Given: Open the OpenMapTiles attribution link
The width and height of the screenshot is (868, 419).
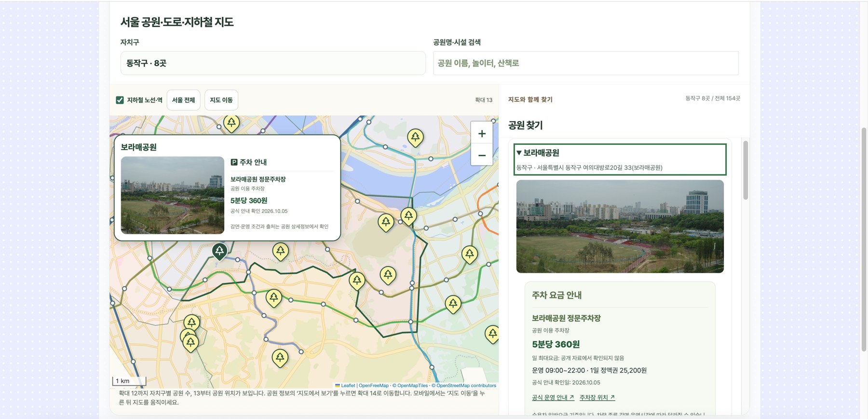Looking at the screenshot, I should [x=410, y=385].
